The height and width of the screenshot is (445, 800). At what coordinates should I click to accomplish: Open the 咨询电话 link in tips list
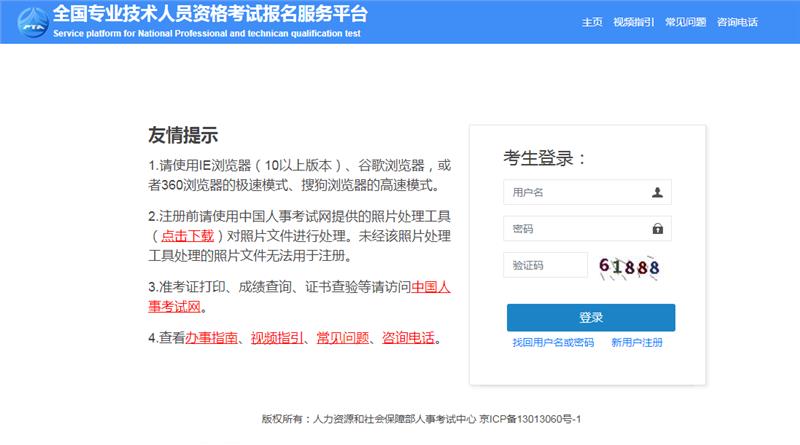click(408, 338)
